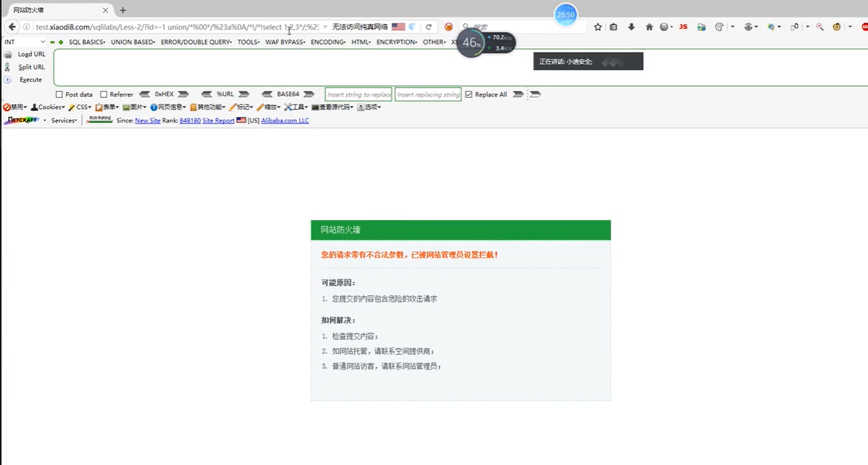Click the magnifier zoom toolbar icon
The image size is (868, 465).
(x=820, y=27)
